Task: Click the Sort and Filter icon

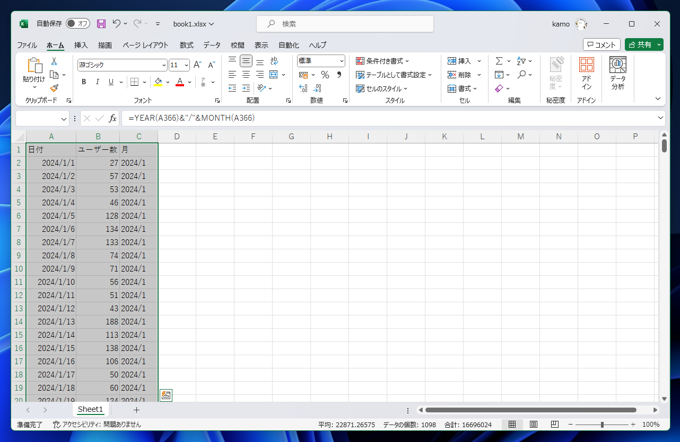Action: [521, 61]
